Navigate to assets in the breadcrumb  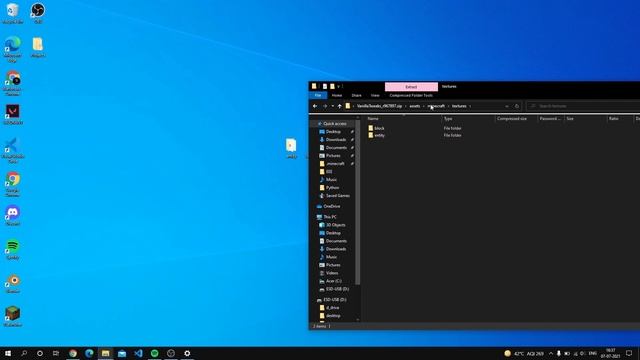(x=415, y=106)
